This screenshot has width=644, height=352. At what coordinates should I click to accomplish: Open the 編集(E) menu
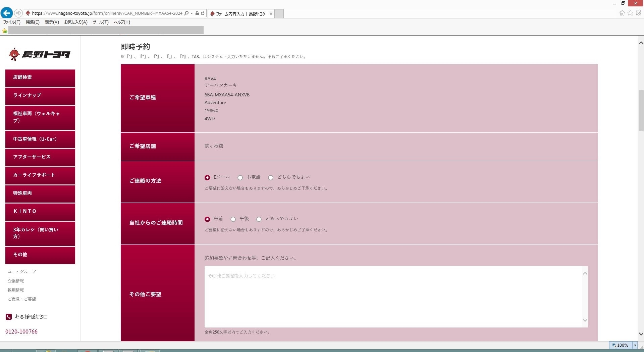point(33,22)
